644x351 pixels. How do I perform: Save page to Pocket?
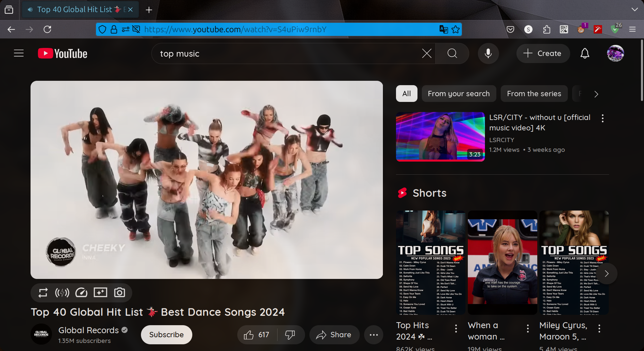click(x=510, y=30)
